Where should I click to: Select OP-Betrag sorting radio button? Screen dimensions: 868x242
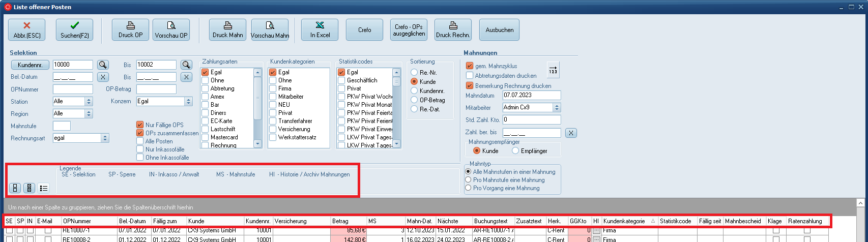[415, 100]
